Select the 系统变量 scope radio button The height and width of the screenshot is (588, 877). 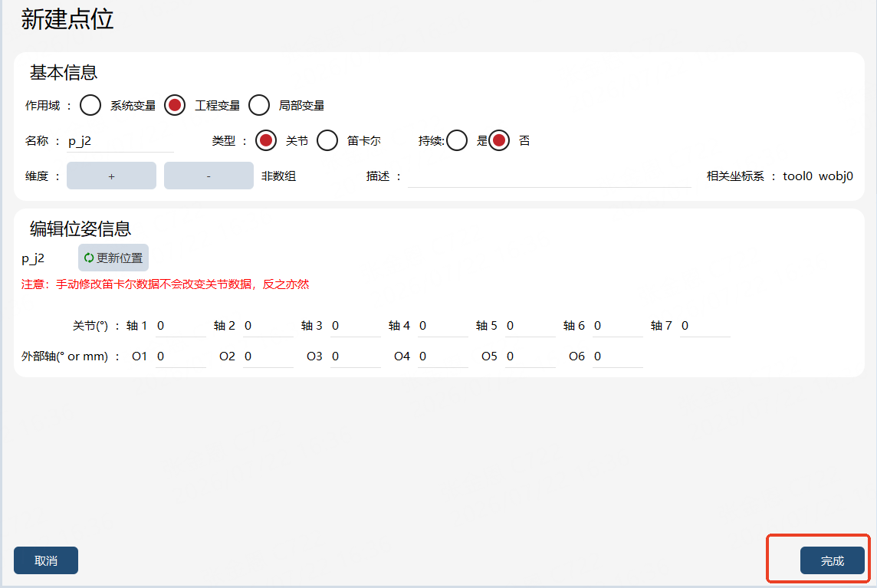[x=90, y=105]
